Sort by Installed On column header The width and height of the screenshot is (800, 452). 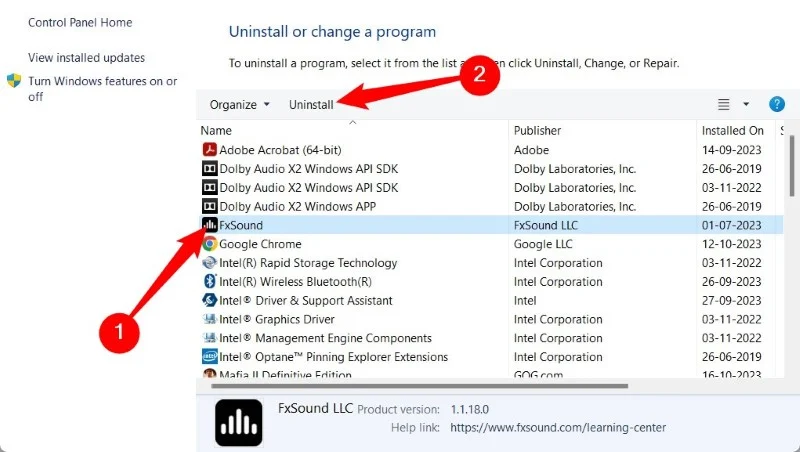coord(732,130)
